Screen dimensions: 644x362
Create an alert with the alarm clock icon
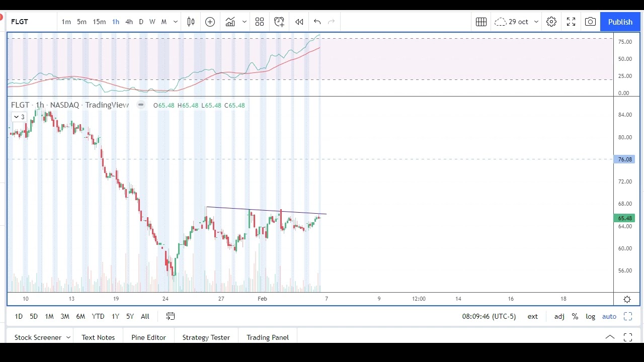pyautogui.click(x=279, y=22)
